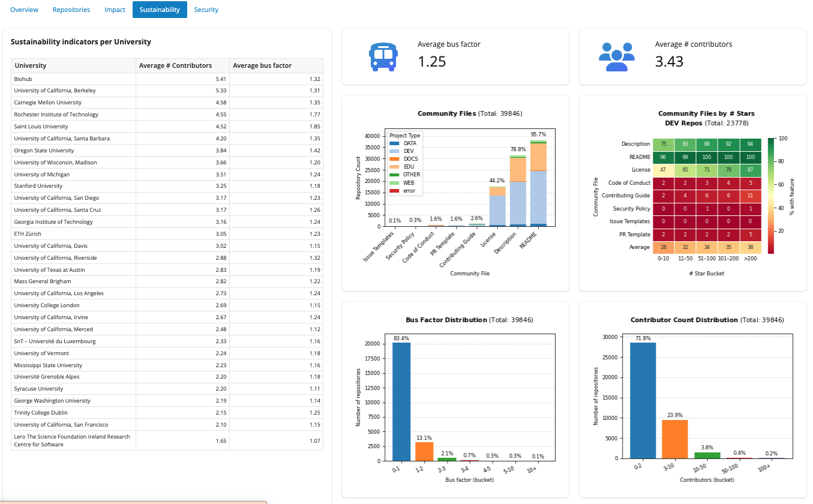The width and height of the screenshot is (813, 504).
Task: Click the active Sustainability tab
Action: point(160,10)
